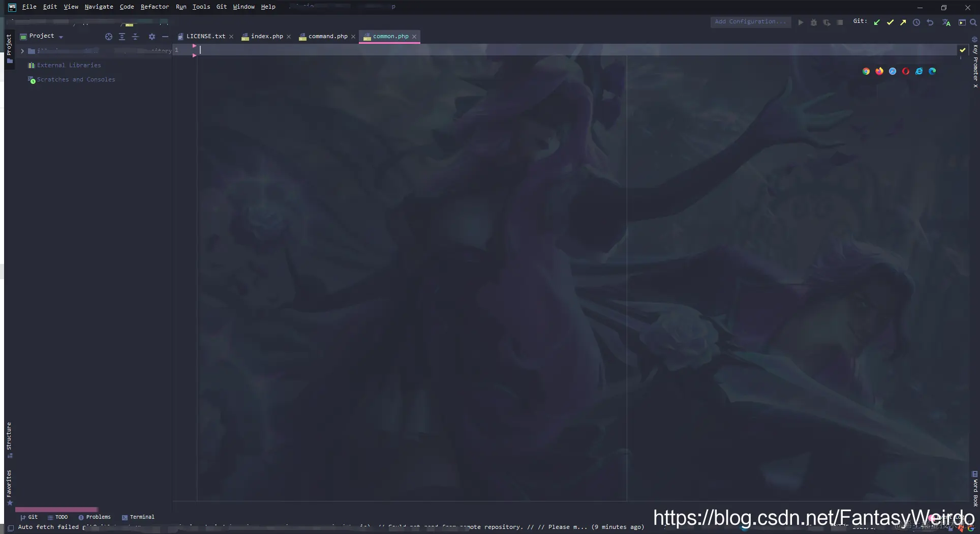
Task: Toggle the Key Promoter X panel
Action: [975, 62]
